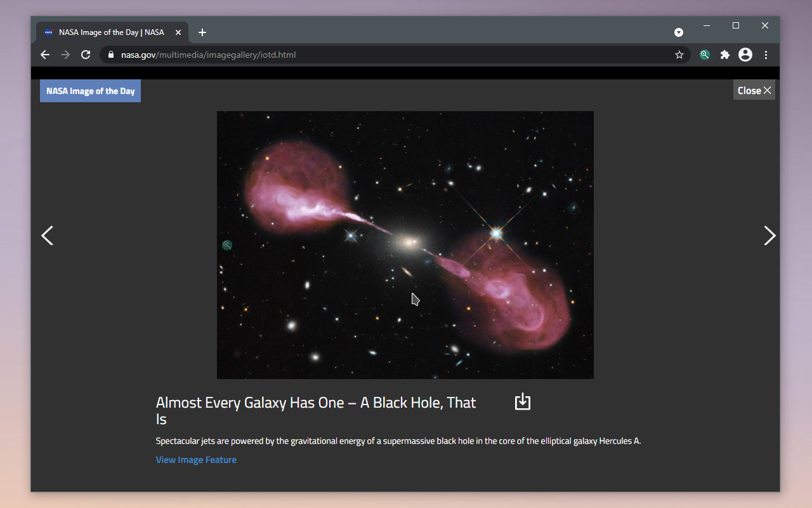View site information via the lock icon
This screenshot has width=812, height=508.
point(110,55)
